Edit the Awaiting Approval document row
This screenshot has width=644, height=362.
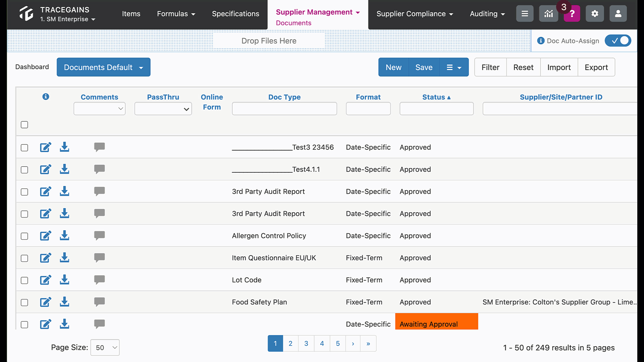pos(46,324)
